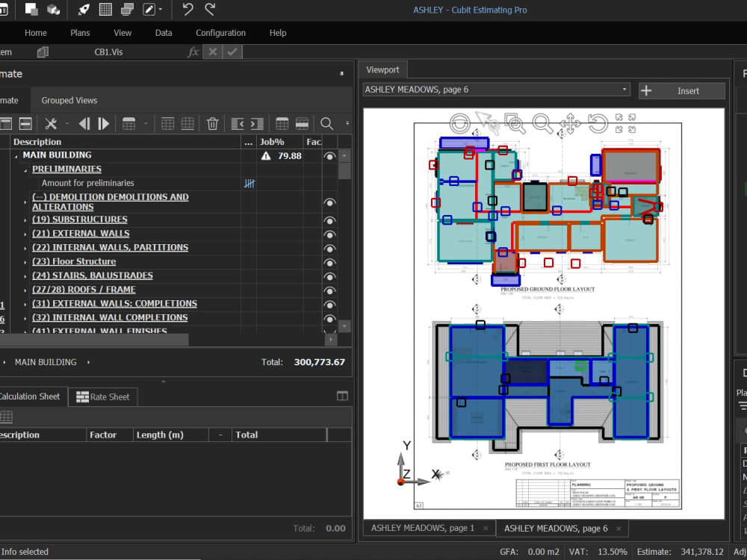This screenshot has width=747, height=560.
Task: Open the View menu
Action: tap(123, 33)
